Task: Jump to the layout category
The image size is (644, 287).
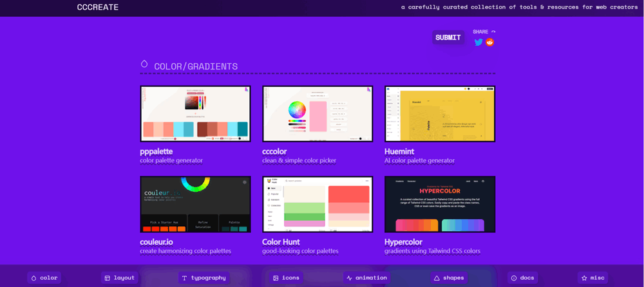Action: coord(119,278)
